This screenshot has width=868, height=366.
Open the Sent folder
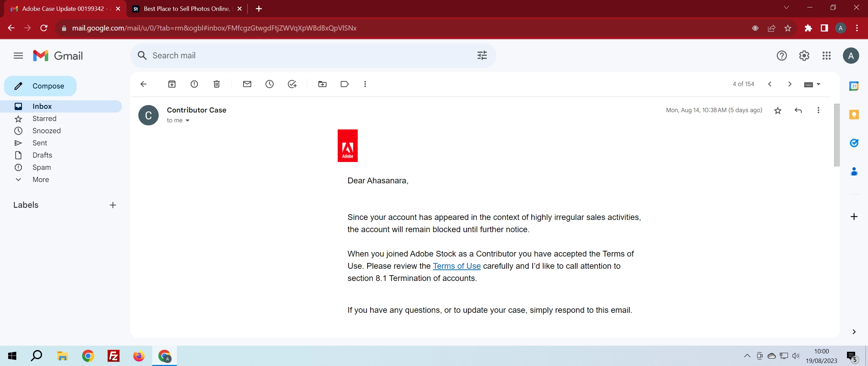pyautogui.click(x=40, y=143)
